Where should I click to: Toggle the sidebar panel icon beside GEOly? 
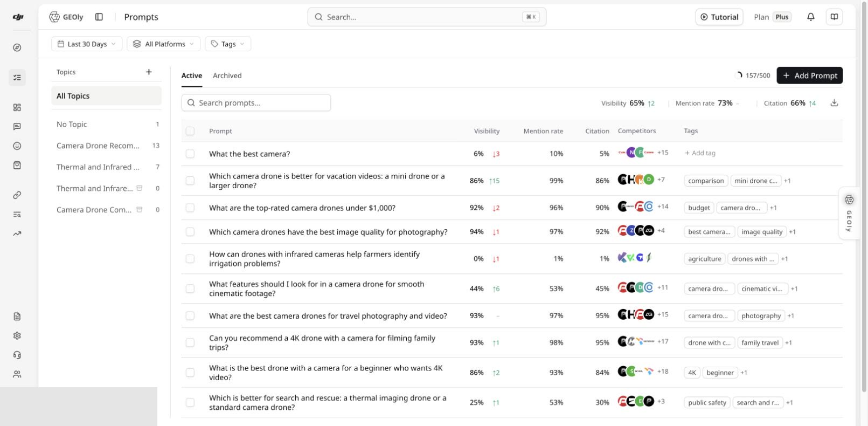pyautogui.click(x=99, y=17)
